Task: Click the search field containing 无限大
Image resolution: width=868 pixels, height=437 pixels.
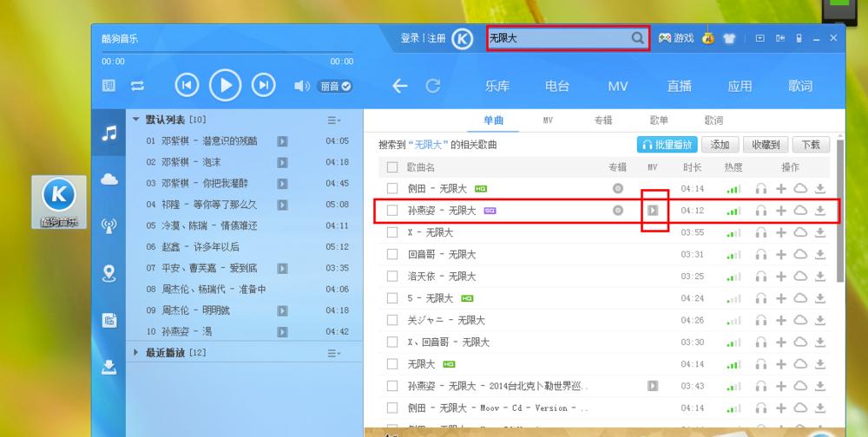Action: (x=568, y=38)
